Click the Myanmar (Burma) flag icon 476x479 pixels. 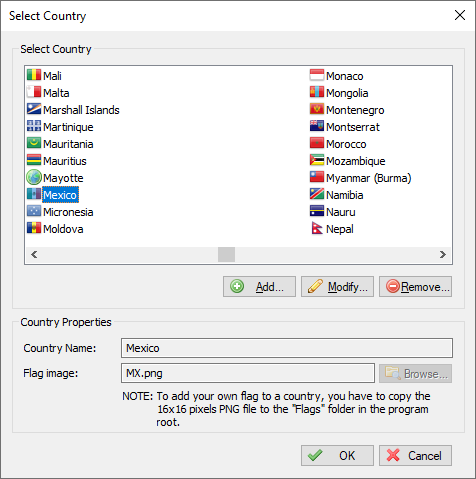coord(317,177)
